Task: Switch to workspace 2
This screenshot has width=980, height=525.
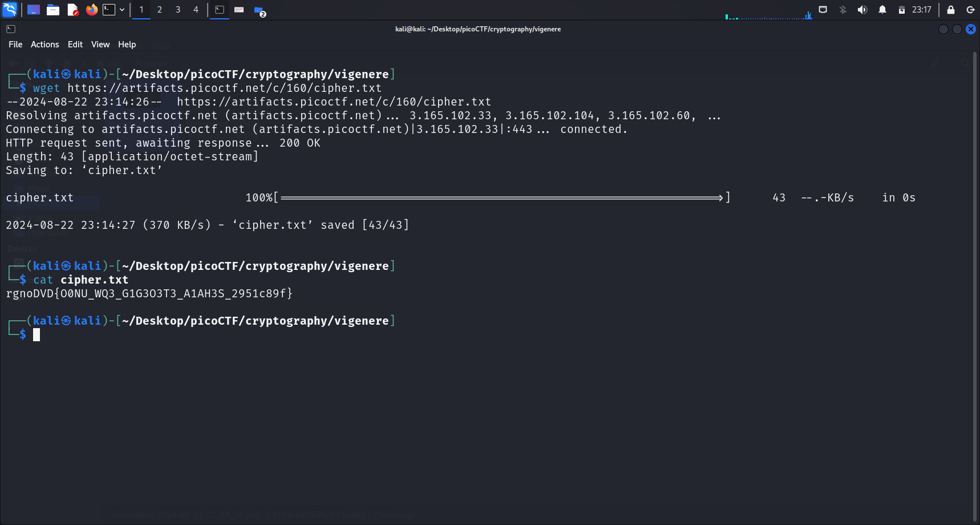Action: click(x=160, y=10)
